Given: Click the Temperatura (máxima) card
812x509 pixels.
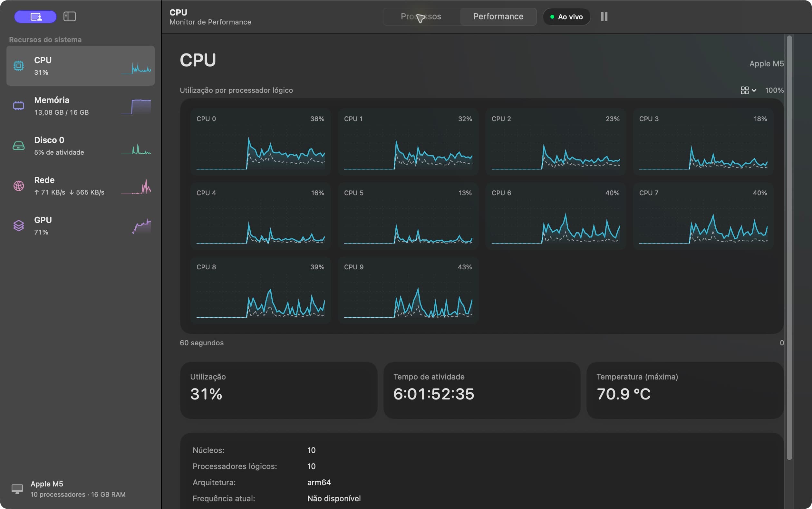Looking at the screenshot, I should coord(685,390).
